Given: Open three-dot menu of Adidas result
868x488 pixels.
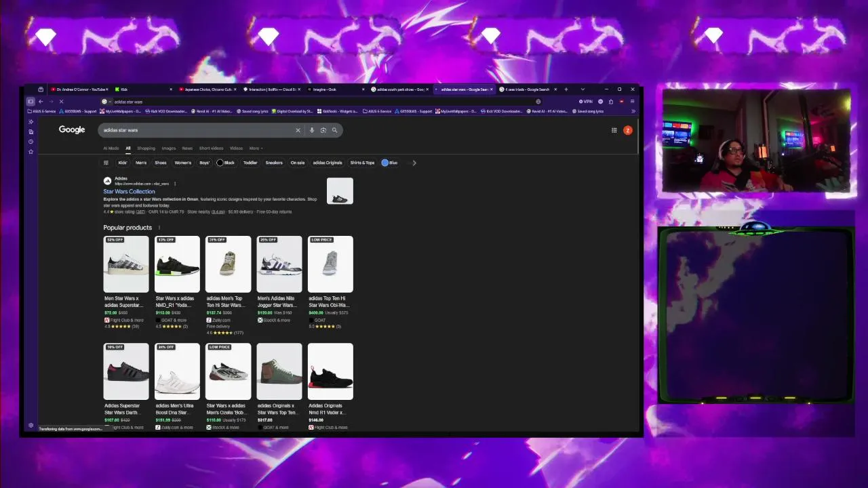Looking at the screenshot, I should coord(175,184).
